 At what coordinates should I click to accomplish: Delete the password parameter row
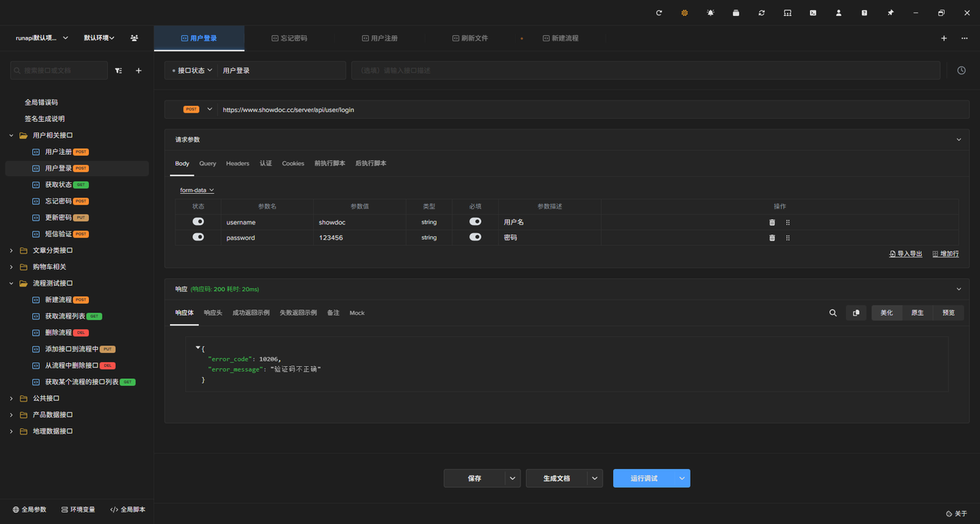click(772, 237)
